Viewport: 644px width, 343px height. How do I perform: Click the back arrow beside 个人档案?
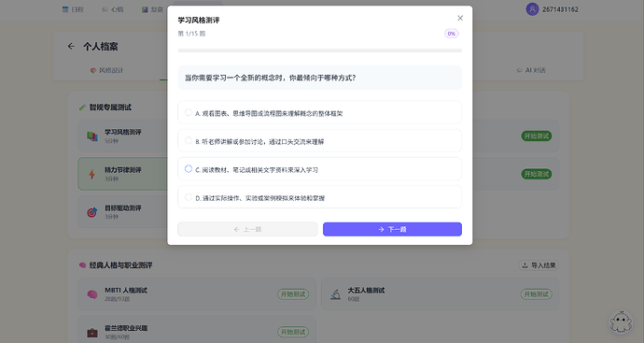(71, 47)
